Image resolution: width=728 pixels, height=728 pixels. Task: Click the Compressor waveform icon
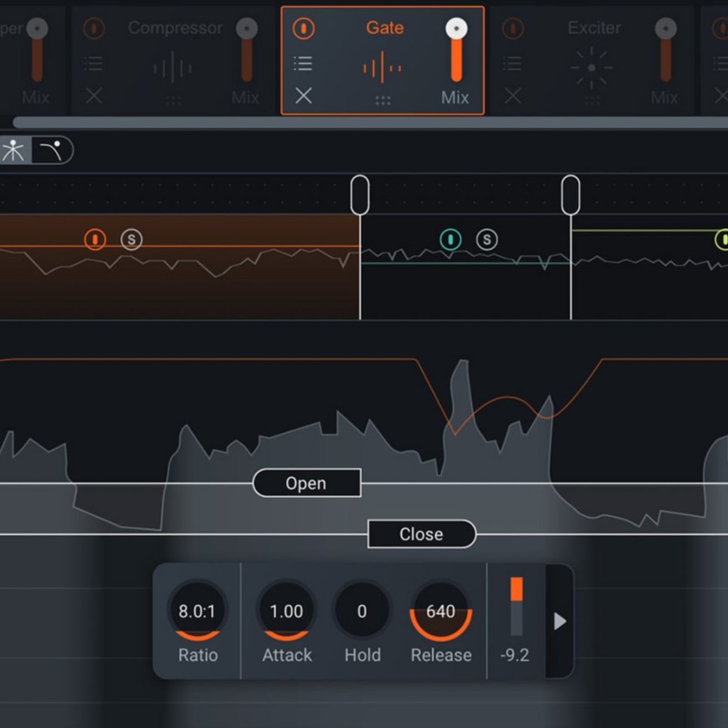point(173,66)
